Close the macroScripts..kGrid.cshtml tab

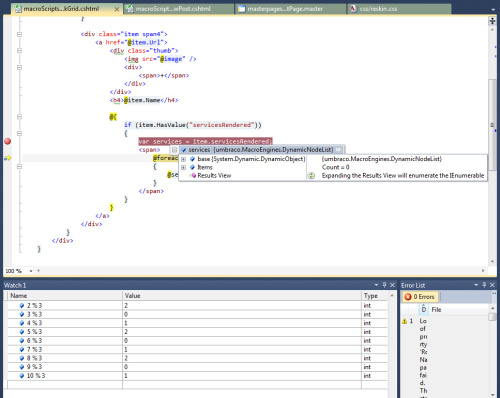(117, 9)
